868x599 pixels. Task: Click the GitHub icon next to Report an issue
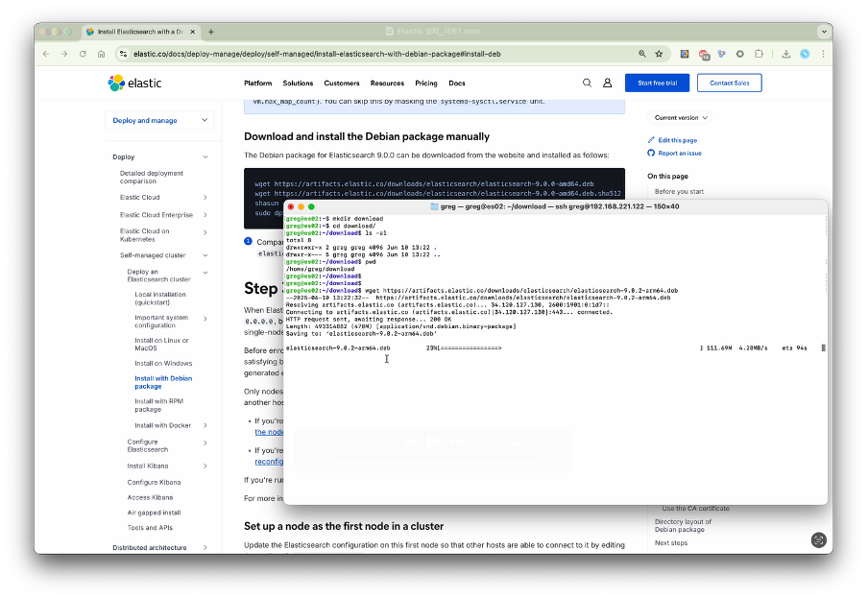651,153
